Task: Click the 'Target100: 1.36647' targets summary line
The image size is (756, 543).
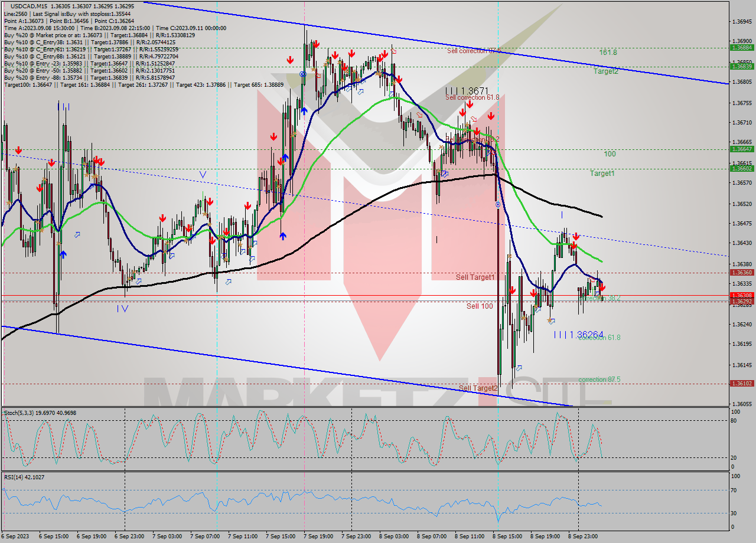Action: click(x=144, y=85)
